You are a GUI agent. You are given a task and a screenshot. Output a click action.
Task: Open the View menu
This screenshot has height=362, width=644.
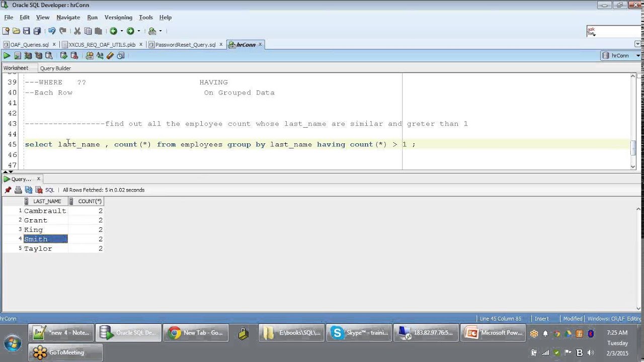click(43, 17)
